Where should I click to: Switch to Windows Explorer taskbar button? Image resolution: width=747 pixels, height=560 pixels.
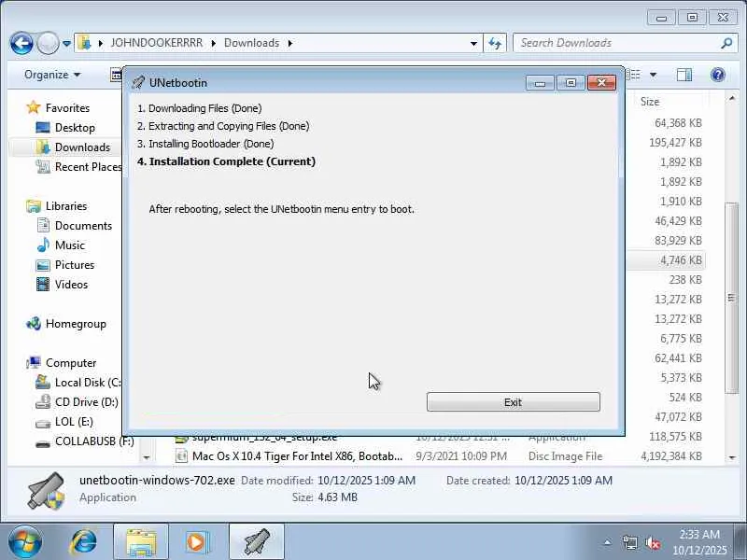(141, 542)
